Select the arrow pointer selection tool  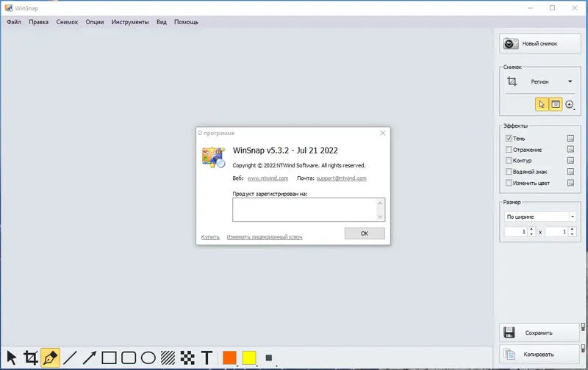coord(11,358)
